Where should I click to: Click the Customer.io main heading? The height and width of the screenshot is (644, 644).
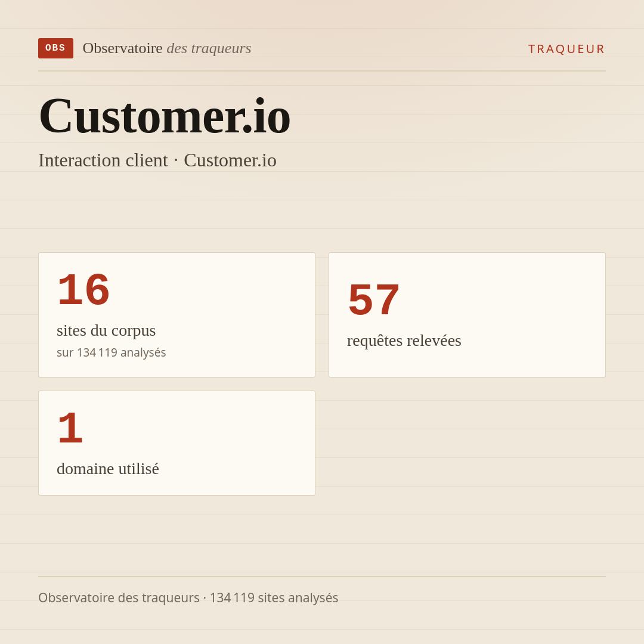[165, 116]
